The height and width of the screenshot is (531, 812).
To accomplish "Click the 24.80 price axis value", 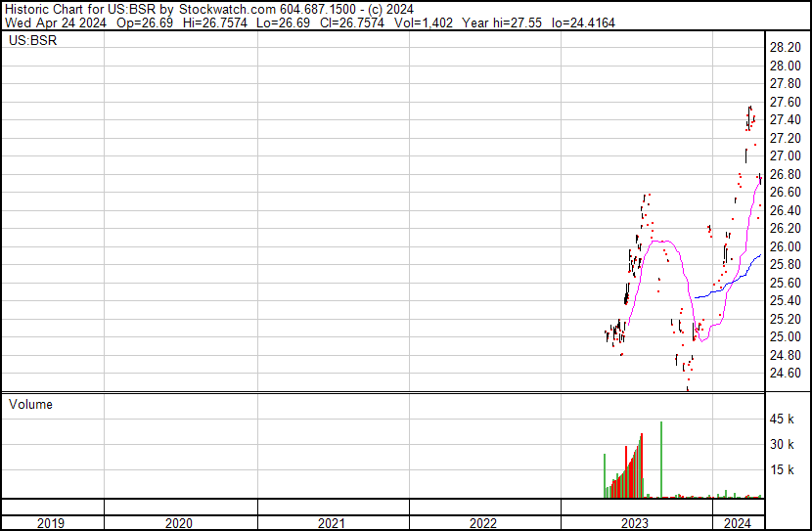I will pos(785,356).
